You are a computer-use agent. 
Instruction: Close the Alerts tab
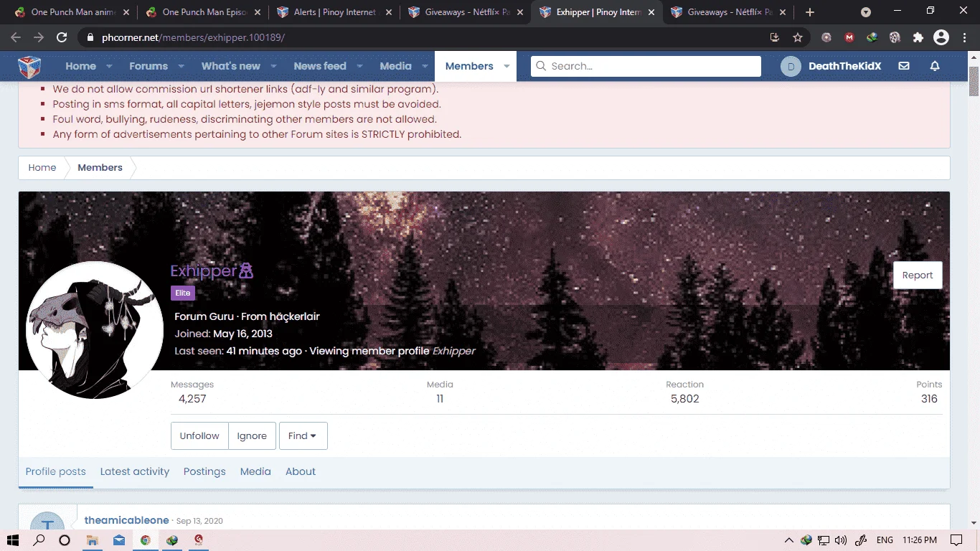tap(389, 12)
